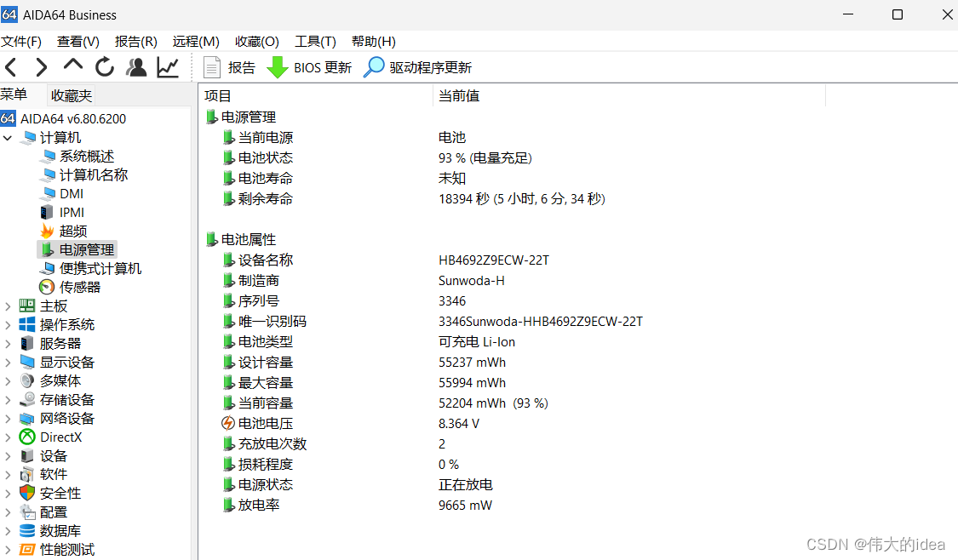Click the 项目 column header
The height and width of the screenshot is (560, 958).
tap(316, 96)
